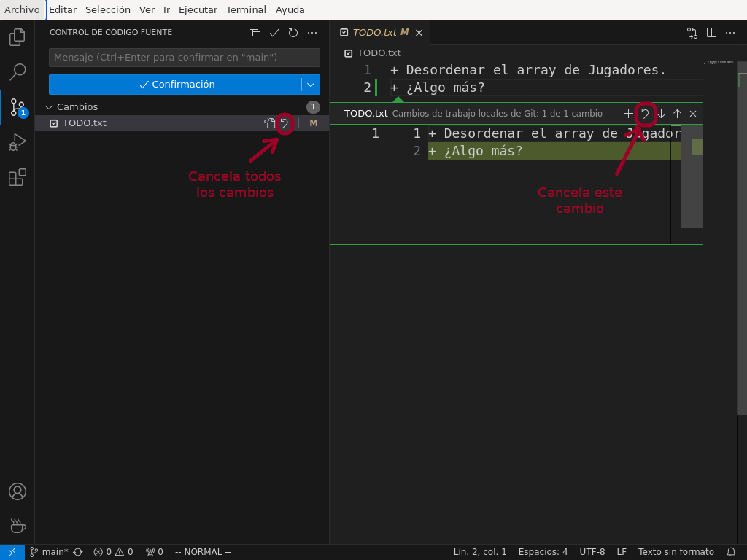Click the Confirmación commit button
Image resolution: width=747 pixels, height=560 pixels.
(x=175, y=85)
